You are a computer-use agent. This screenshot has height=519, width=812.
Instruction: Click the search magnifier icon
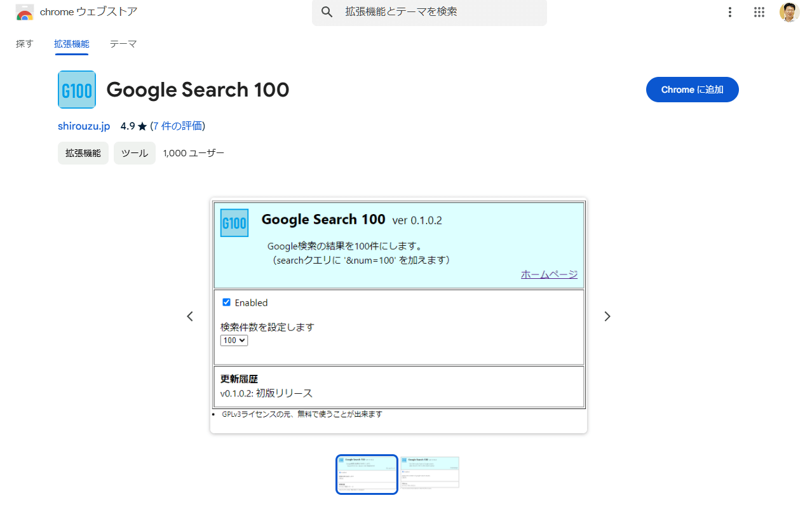[x=327, y=12]
